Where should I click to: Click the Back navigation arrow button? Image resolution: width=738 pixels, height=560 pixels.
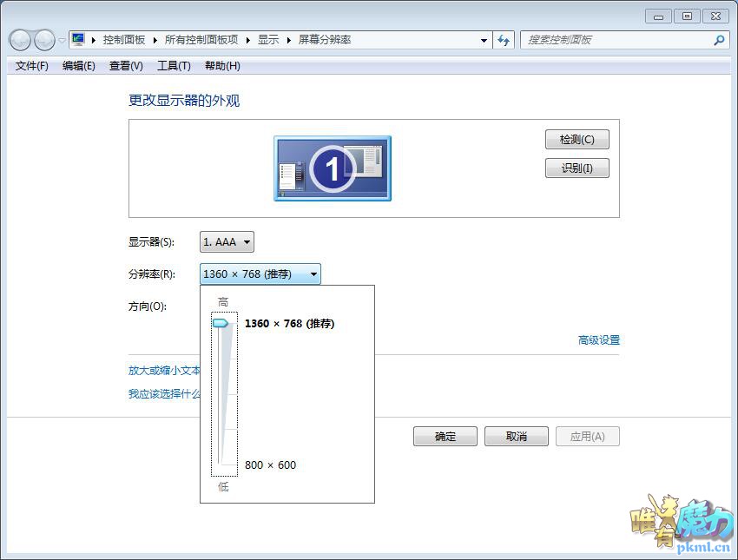point(19,40)
